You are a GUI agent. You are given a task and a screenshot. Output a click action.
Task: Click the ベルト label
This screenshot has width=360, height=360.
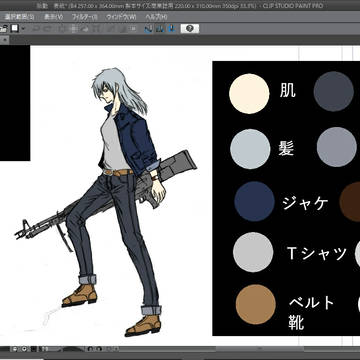coord(311,303)
